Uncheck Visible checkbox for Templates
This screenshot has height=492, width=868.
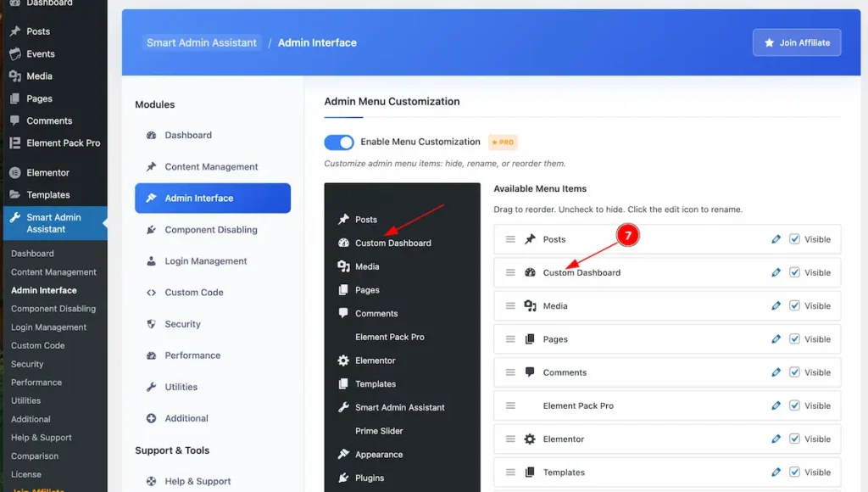click(x=794, y=472)
